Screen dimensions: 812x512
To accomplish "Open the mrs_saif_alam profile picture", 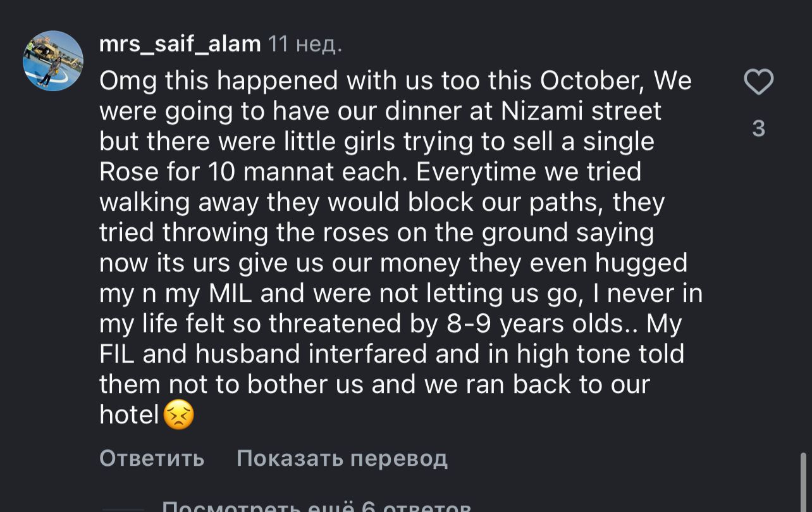I will coord(53,61).
